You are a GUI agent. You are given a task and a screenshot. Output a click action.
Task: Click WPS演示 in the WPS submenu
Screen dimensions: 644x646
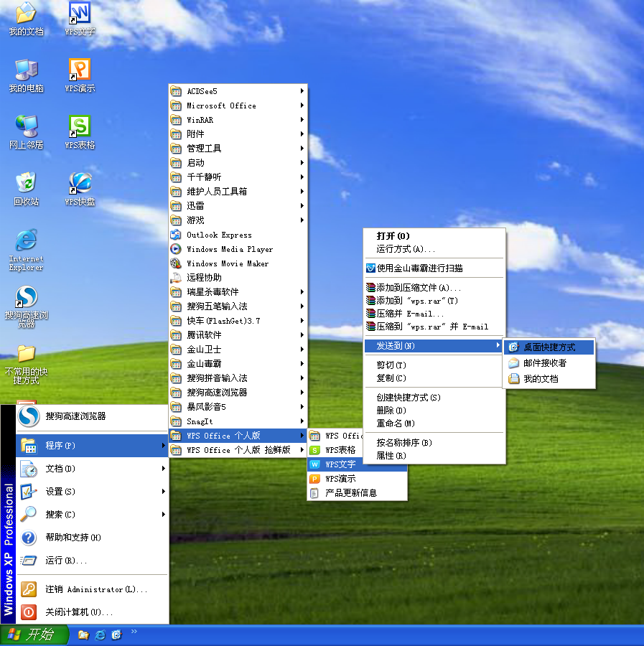[358, 479]
